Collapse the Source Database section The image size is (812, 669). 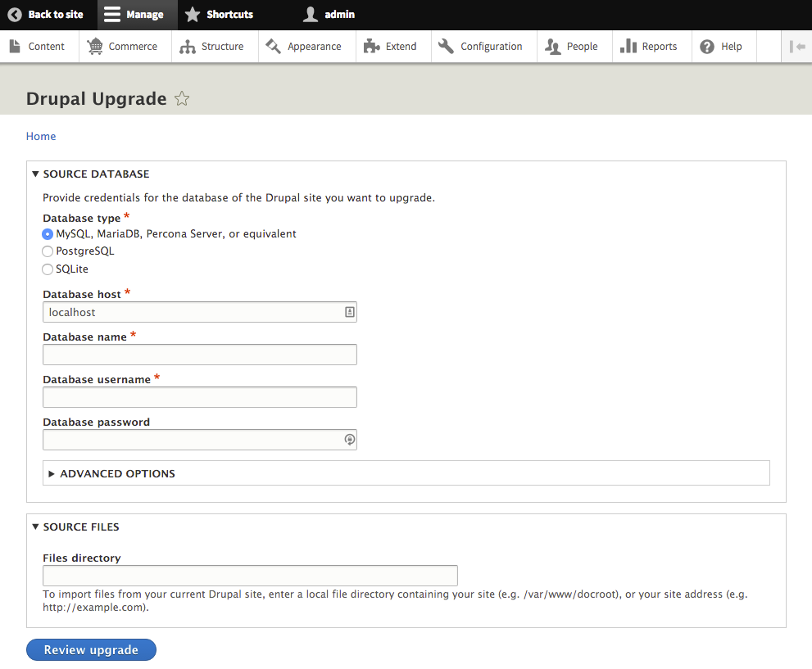pos(91,174)
